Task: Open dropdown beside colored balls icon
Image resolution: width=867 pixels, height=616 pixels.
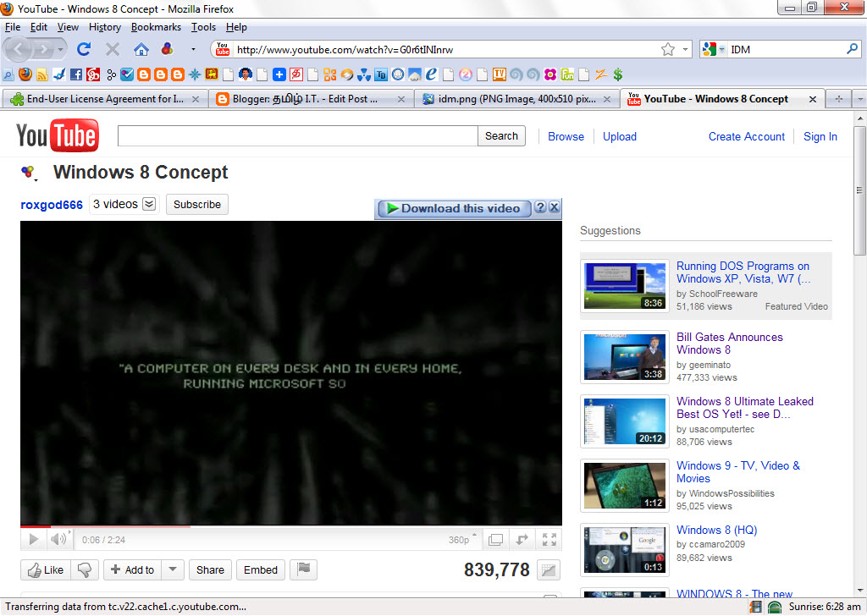Action: tap(193, 49)
